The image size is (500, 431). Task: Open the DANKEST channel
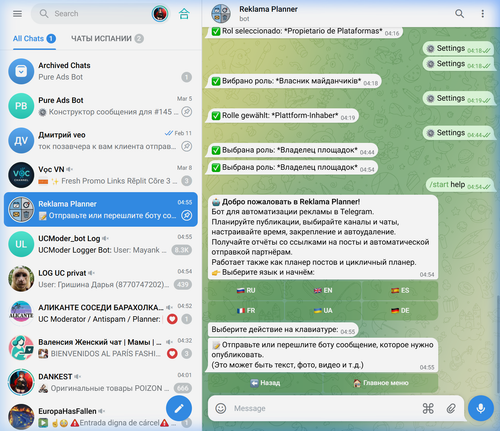point(100,382)
